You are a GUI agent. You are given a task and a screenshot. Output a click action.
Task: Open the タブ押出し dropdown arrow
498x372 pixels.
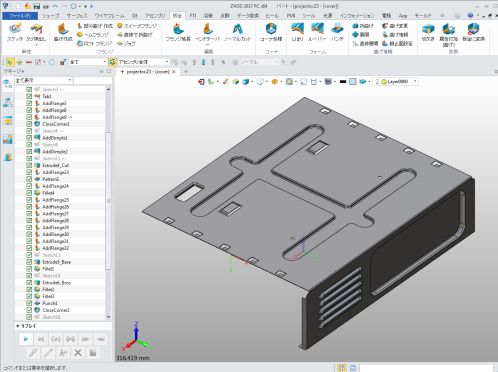(x=36, y=44)
